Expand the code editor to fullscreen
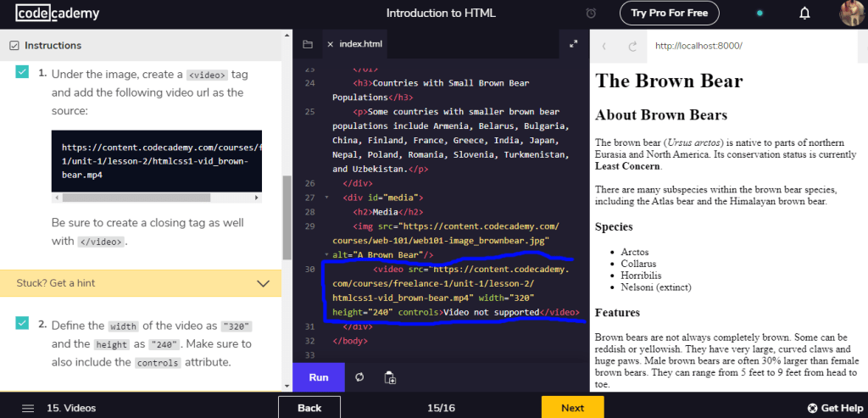Image resolution: width=868 pixels, height=418 pixels. point(573,44)
